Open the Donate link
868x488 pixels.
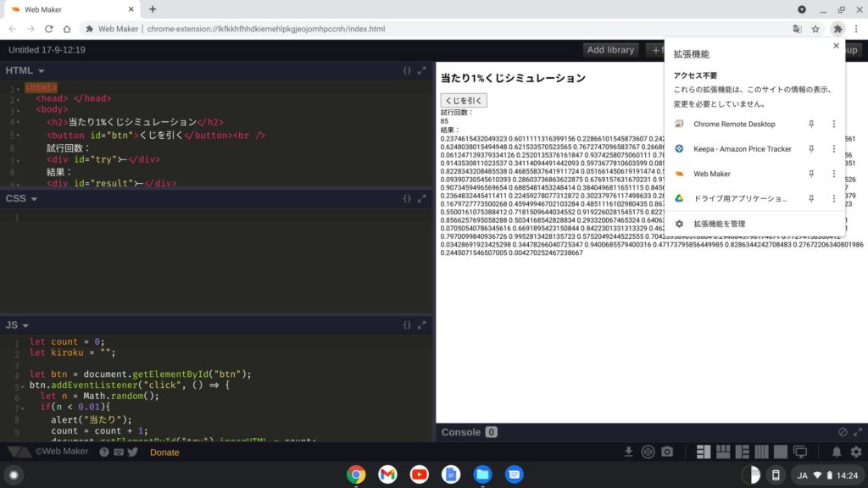point(164,452)
